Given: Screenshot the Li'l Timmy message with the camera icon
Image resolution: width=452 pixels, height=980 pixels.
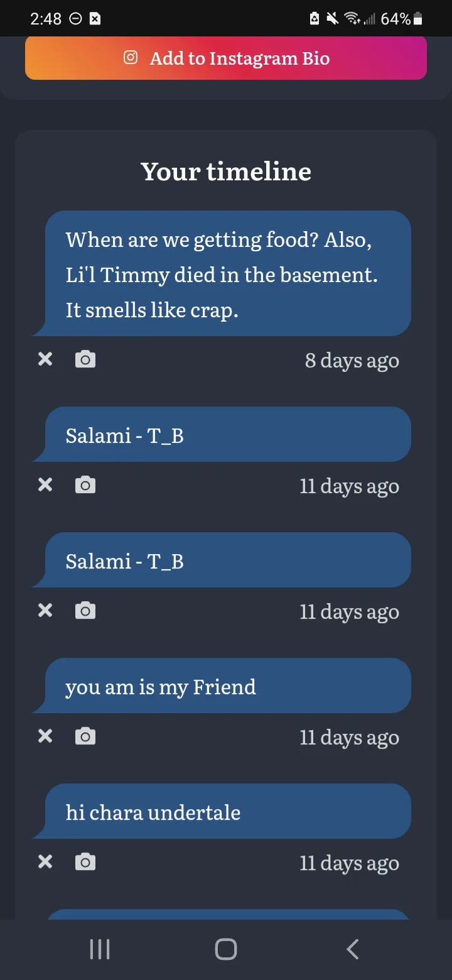Looking at the screenshot, I should coord(85,359).
